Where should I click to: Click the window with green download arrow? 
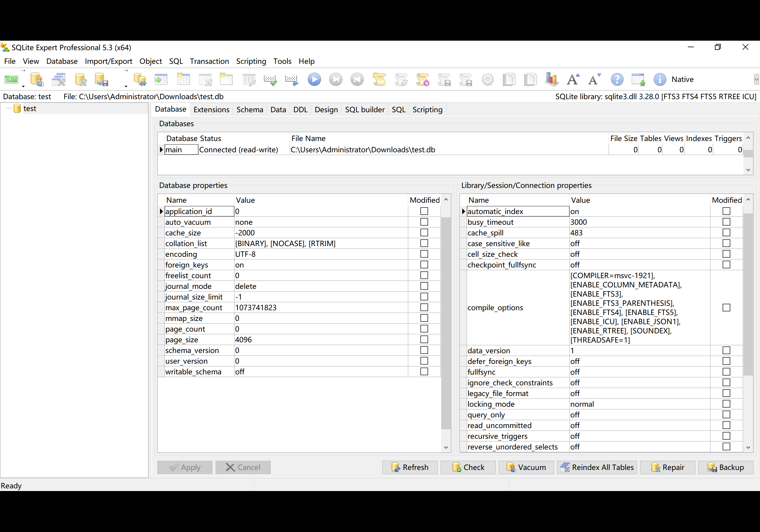[x=638, y=80]
